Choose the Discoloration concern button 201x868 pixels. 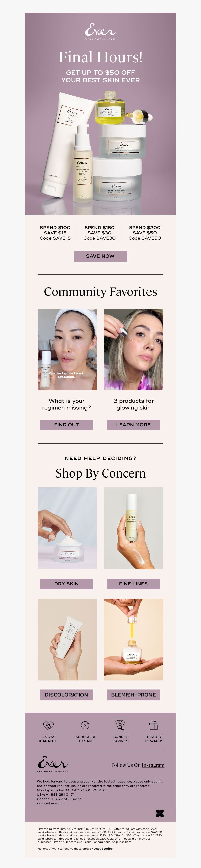click(x=66, y=695)
